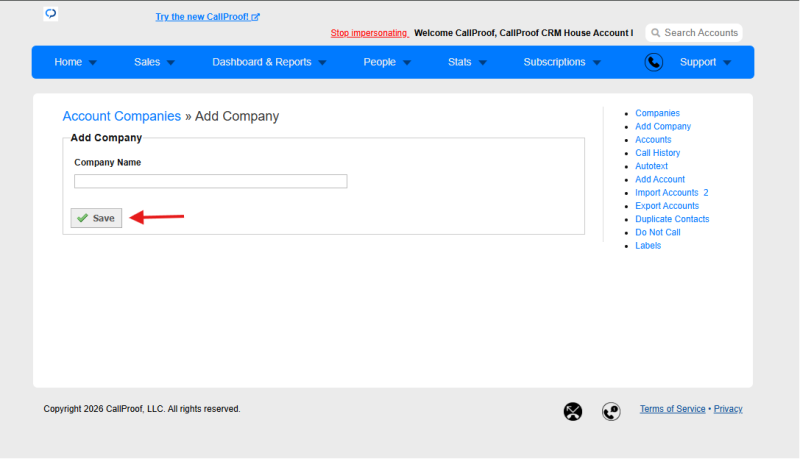Expand the Sales menu arrow
The width and height of the screenshot is (800, 459).
[170, 63]
